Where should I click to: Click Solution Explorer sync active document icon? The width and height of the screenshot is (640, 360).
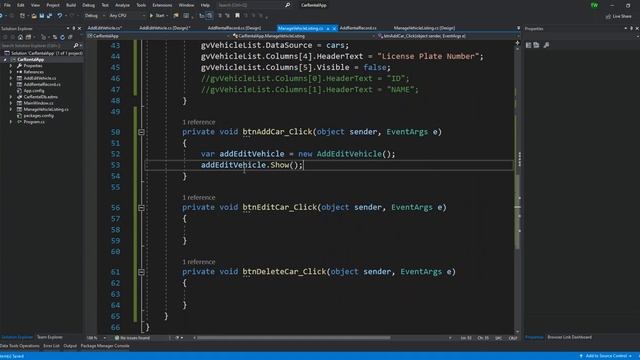[x=55, y=37]
